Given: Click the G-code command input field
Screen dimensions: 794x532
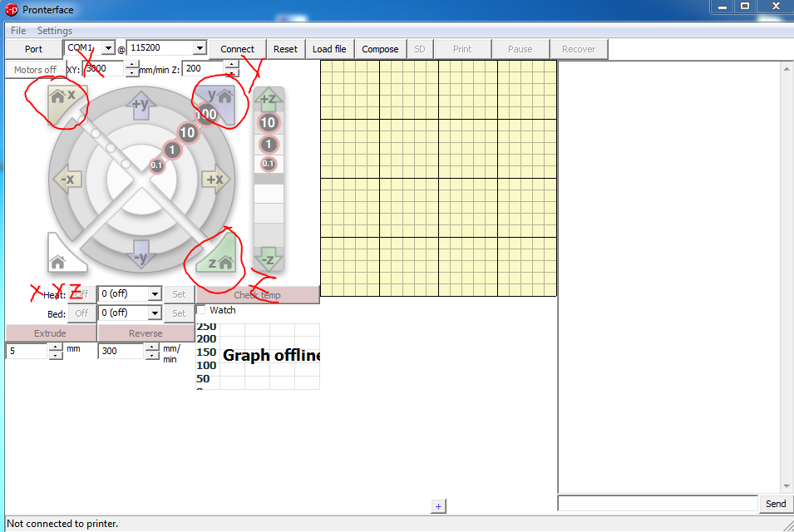Looking at the screenshot, I should 657,504.
